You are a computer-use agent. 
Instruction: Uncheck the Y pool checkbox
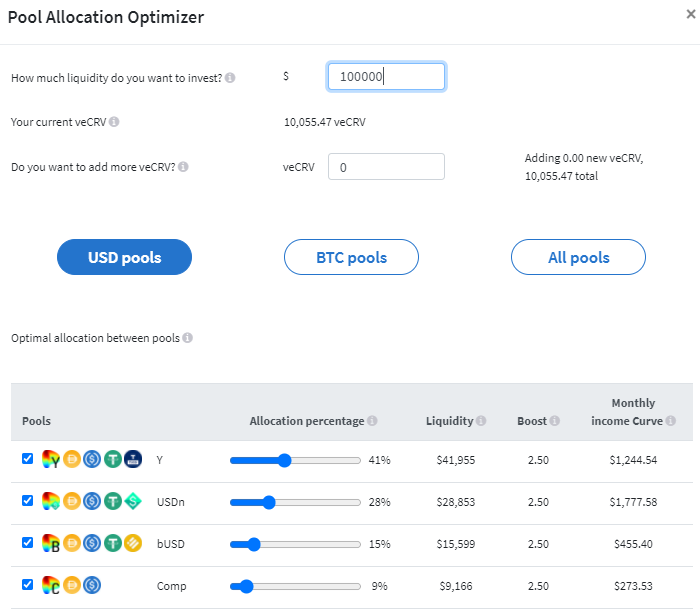tap(28, 458)
